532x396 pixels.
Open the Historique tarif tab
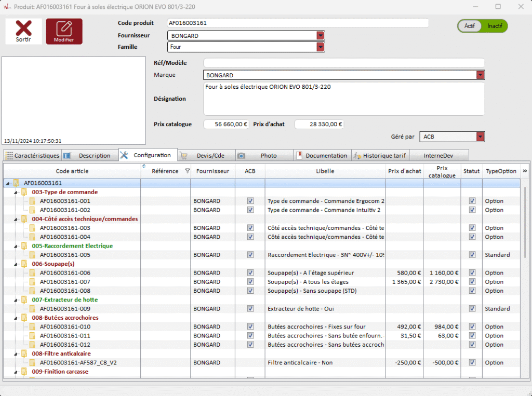[380, 155]
